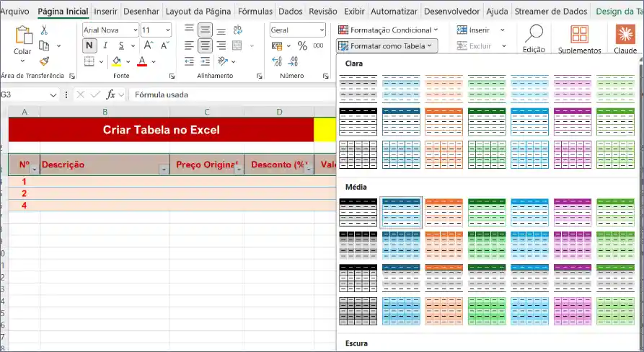Image resolution: width=644 pixels, height=352 pixels.
Task: Click the Wrap Text icon
Action: pos(237,30)
